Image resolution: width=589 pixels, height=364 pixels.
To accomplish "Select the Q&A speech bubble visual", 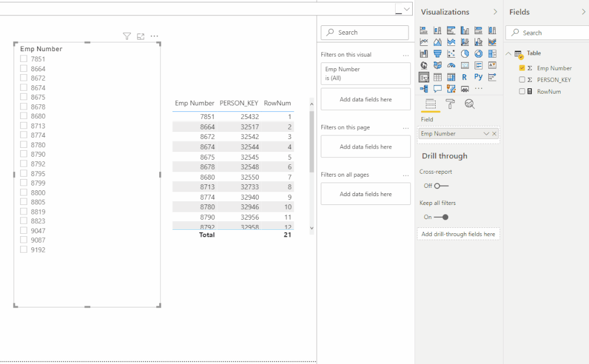I will pyautogui.click(x=437, y=89).
